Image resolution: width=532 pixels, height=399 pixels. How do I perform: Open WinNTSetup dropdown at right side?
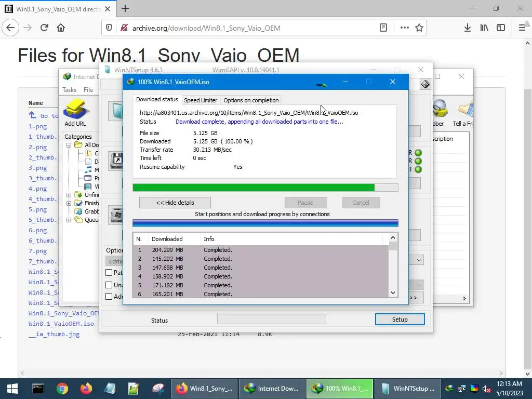tap(419, 260)
